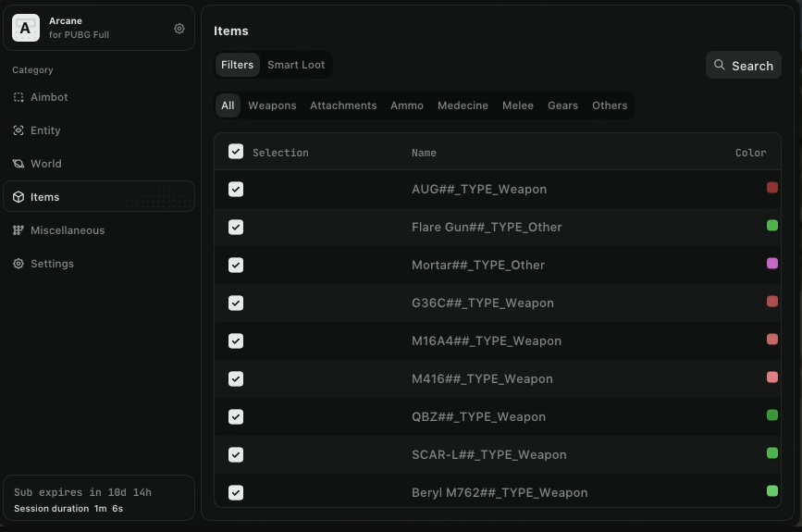Image resolution: width=802 pixels, height=532 pixels.
Task: Disable the Mortar item checkbox
Action: point(236,265)
